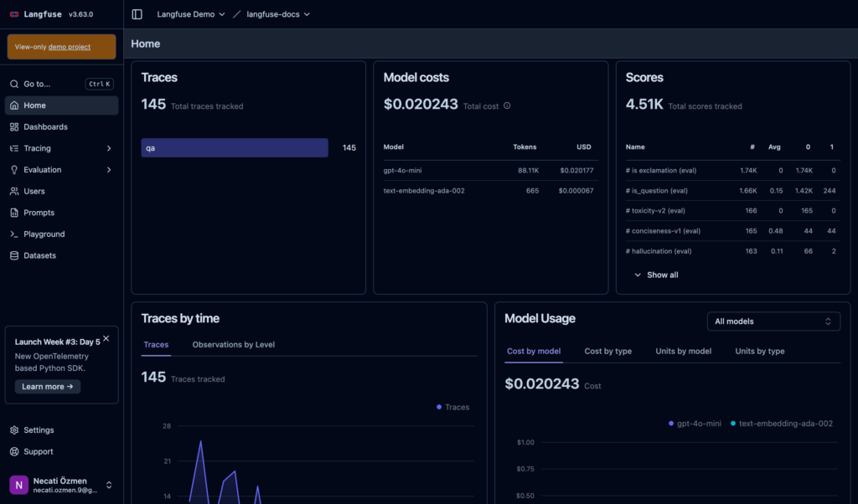Open the All models dropdown
The image size is (858, 504).
(773, 321)
